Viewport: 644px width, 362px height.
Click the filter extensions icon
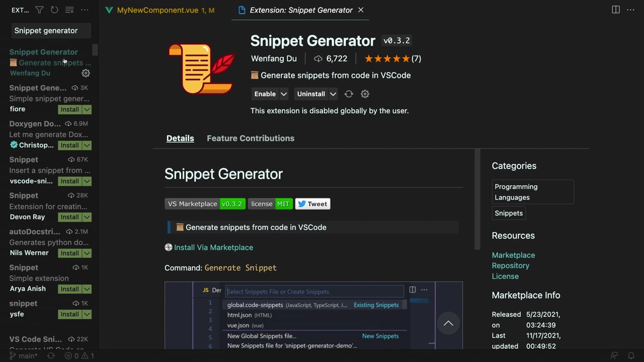pyautogui.click(x=40, y=10)
